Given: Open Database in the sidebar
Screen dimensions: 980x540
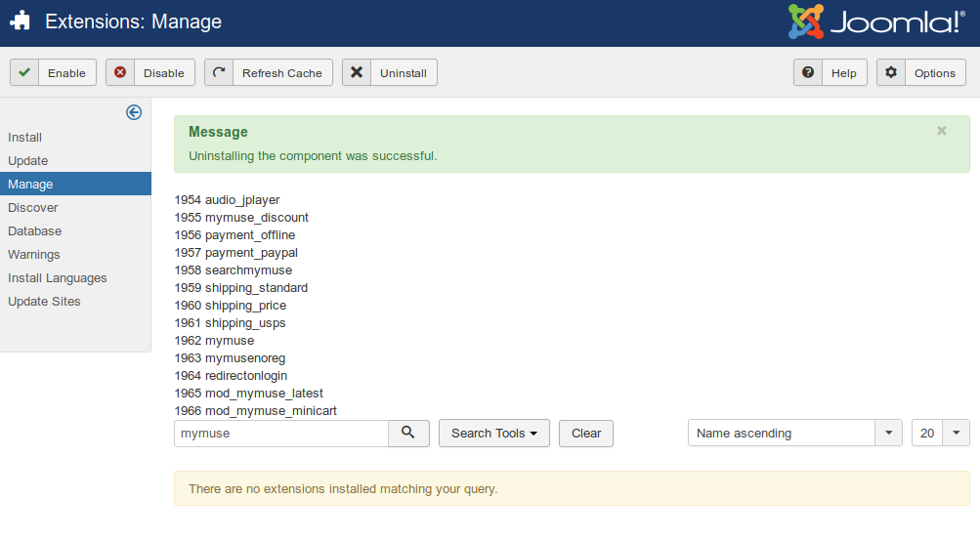Looking at the screenshot, I should click(35, 231).
